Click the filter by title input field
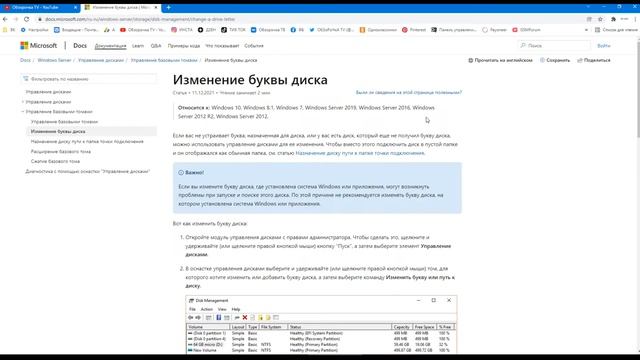This screenshot has height=360, width=640. pyautogui.click(x=89, y=79)
